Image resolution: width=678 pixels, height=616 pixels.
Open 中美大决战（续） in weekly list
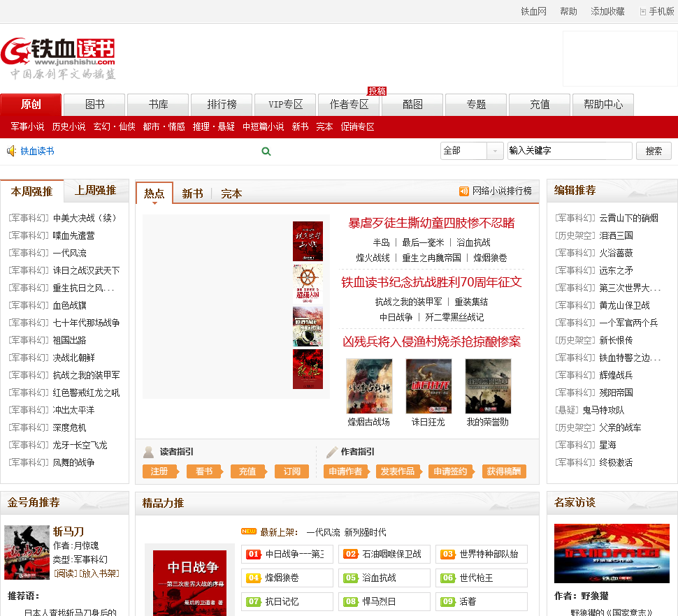85,218
